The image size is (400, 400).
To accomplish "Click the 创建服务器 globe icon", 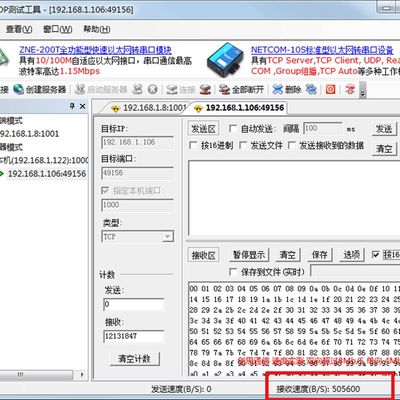I will [x=18, y=89].
